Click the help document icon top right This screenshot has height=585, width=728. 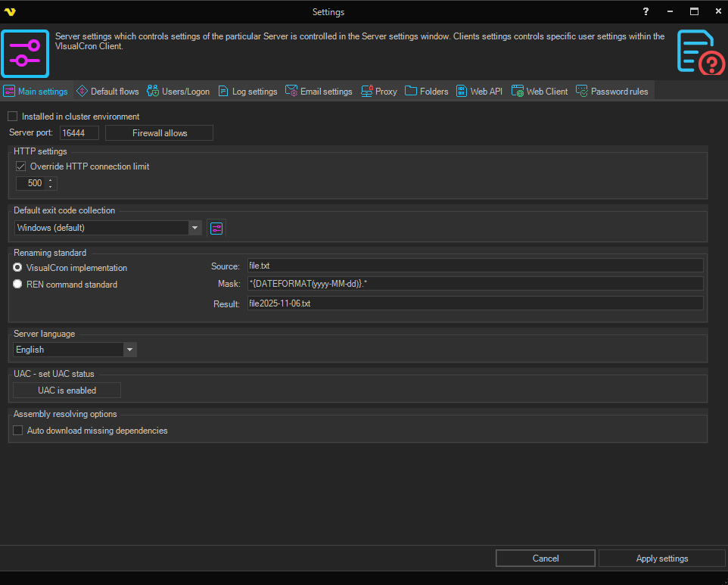coord(700,53)
